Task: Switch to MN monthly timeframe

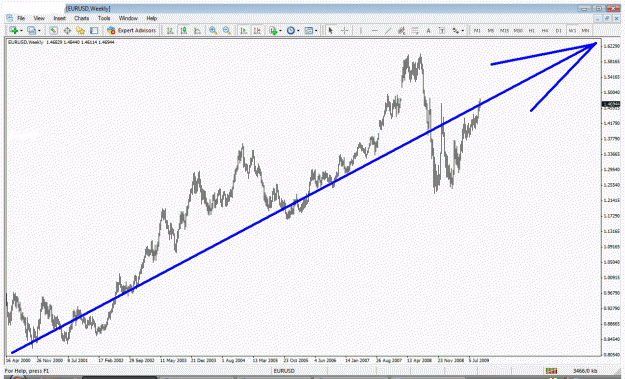Action: click(x=585, y=30)
